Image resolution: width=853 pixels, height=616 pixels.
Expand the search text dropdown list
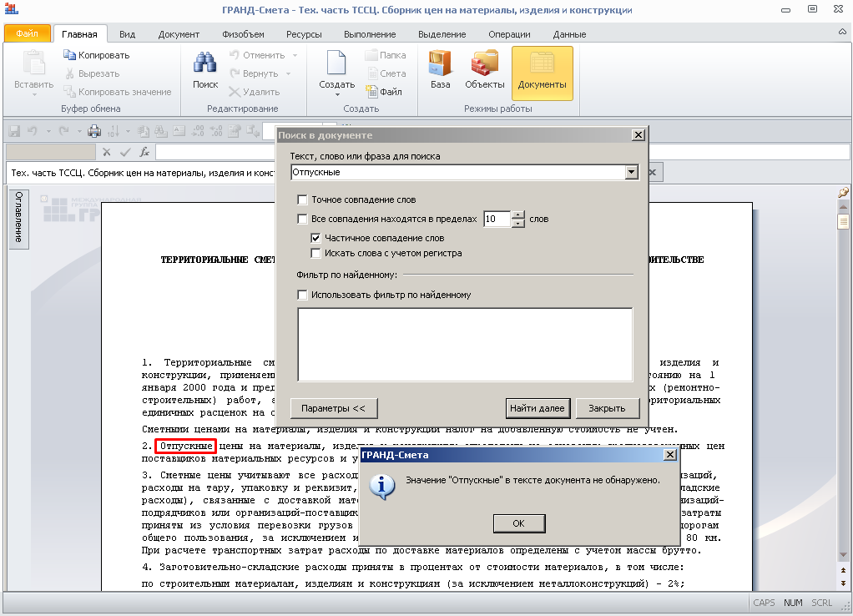pos(631,172)
